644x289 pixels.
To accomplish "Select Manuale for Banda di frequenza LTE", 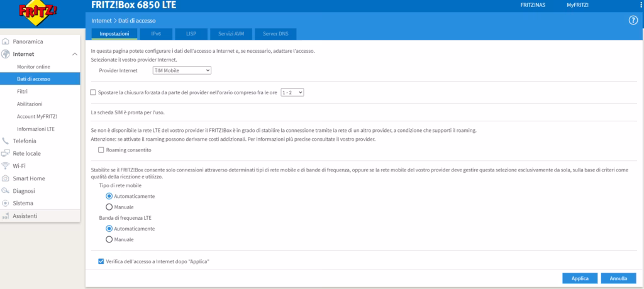I will [x=109, y=239].
